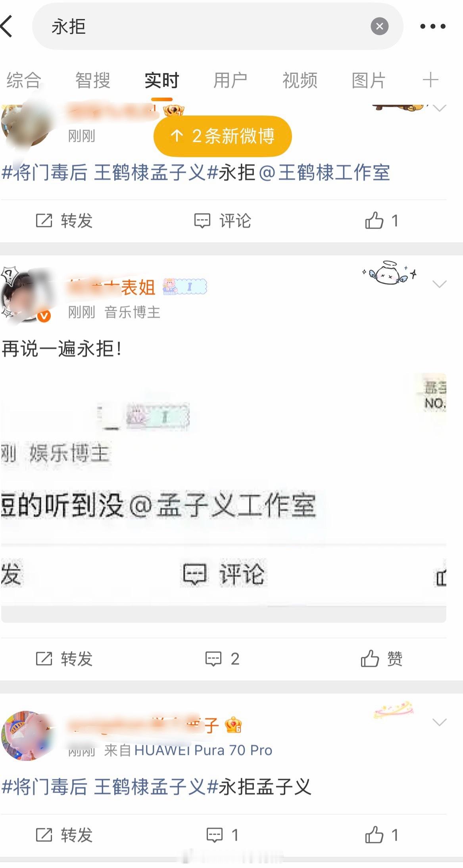463x868 pixels.
Task: Open the two comments on 表姐 post
Action: (223, 659)
